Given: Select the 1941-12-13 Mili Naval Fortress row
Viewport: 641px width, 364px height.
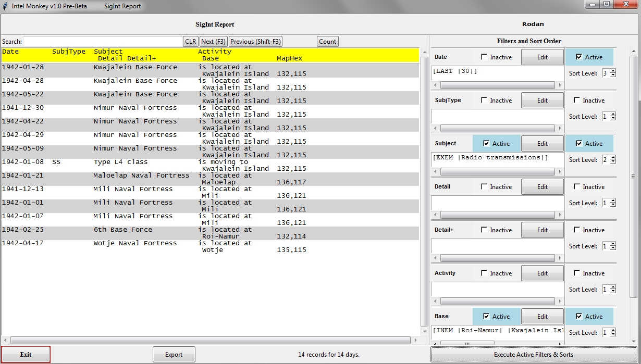Looking at the screenshot, I should [211, 192].
